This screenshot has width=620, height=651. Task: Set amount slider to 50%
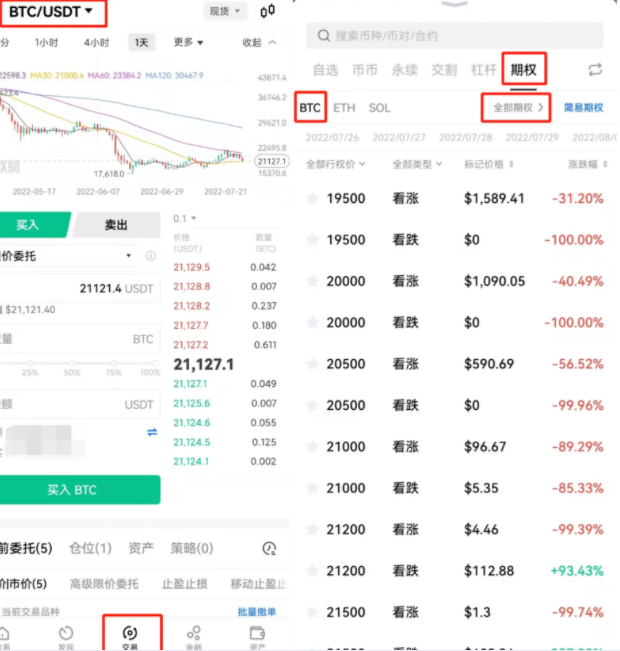tap(72, 364)
